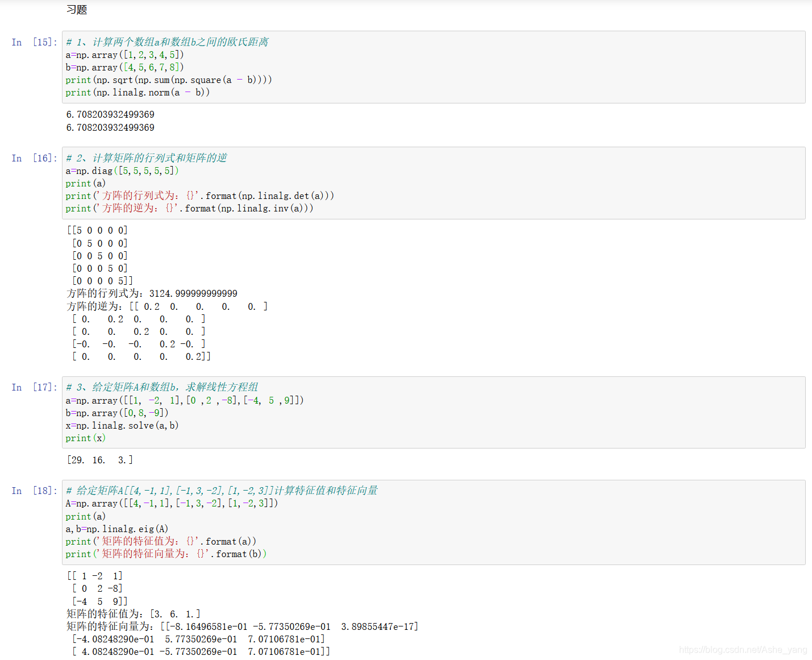The width and height of the screenshot is (812, 660).
Task: Click print line with '矩阵的特征值为'
Action: point(161,542)
